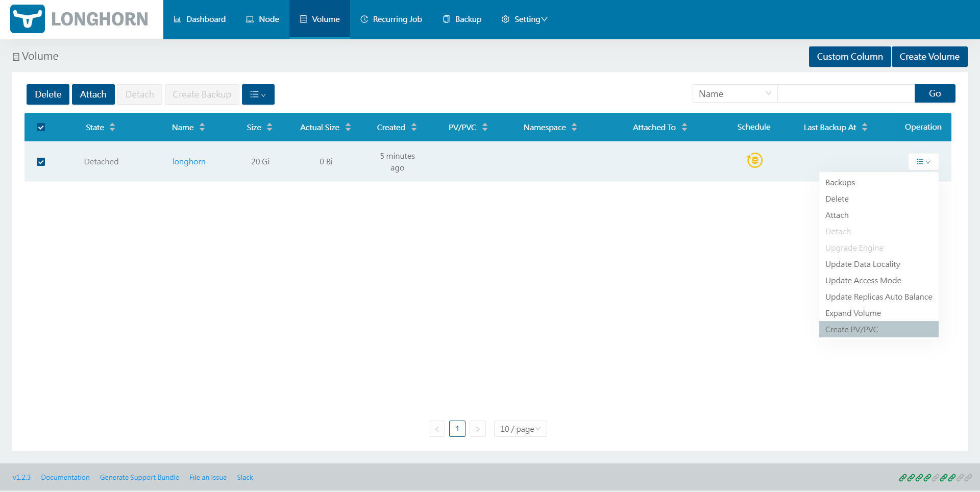Click the recurring backup schedule icon
The image size is (980, 492).
click(754, 160)
